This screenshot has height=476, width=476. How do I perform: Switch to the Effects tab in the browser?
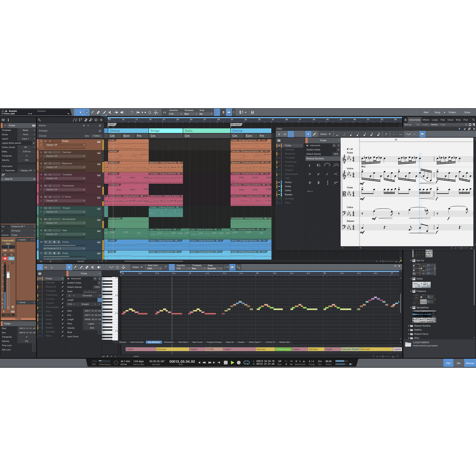pos(426,120)
